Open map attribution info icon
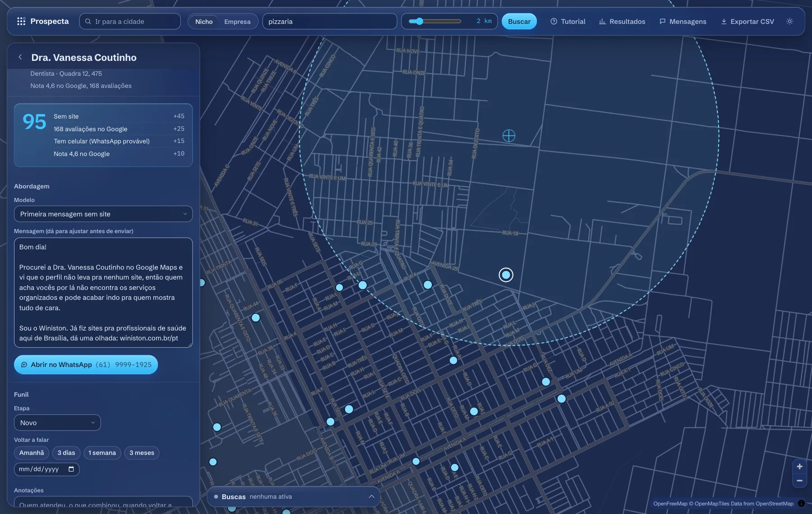Screen dimensions: 812x514 (x=801, y=504)
